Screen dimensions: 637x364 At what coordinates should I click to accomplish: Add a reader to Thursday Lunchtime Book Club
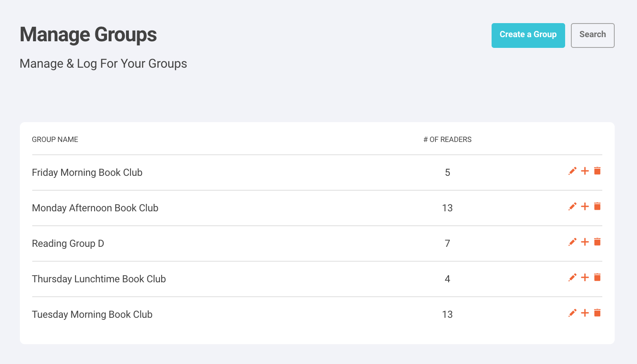point(585,277)
